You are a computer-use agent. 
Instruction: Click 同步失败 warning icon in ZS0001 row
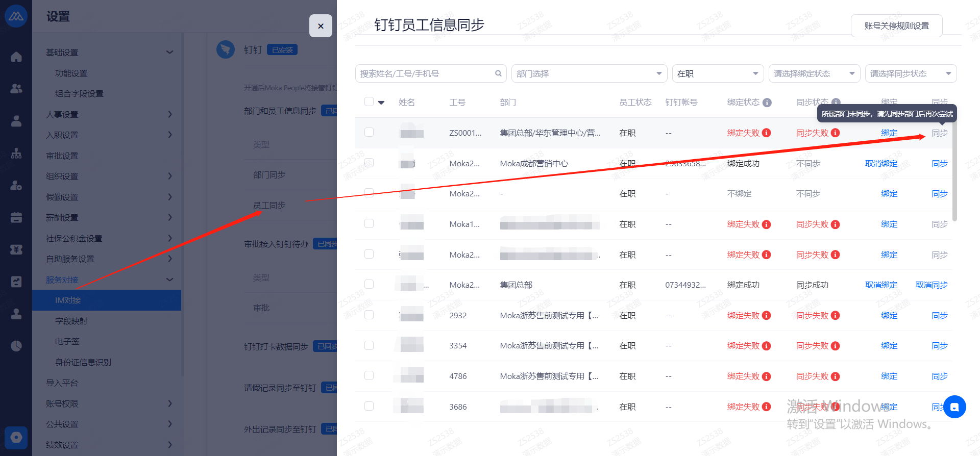[835, 133]
